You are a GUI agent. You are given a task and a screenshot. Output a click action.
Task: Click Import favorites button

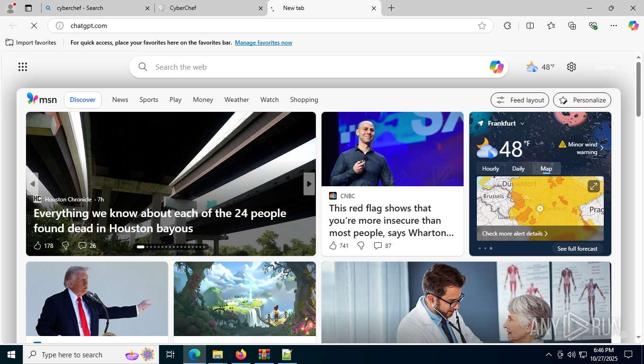coord(31,43)
